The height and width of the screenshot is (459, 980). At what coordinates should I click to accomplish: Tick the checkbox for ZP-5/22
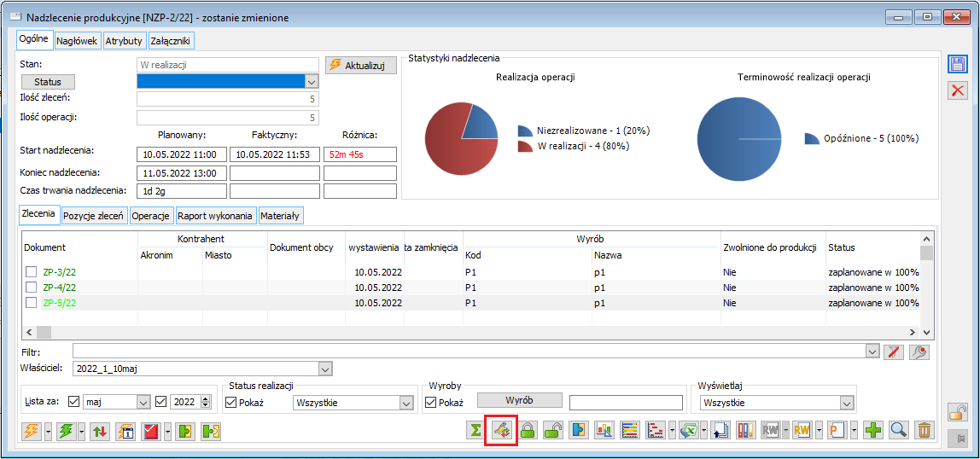tap(32, 302)
